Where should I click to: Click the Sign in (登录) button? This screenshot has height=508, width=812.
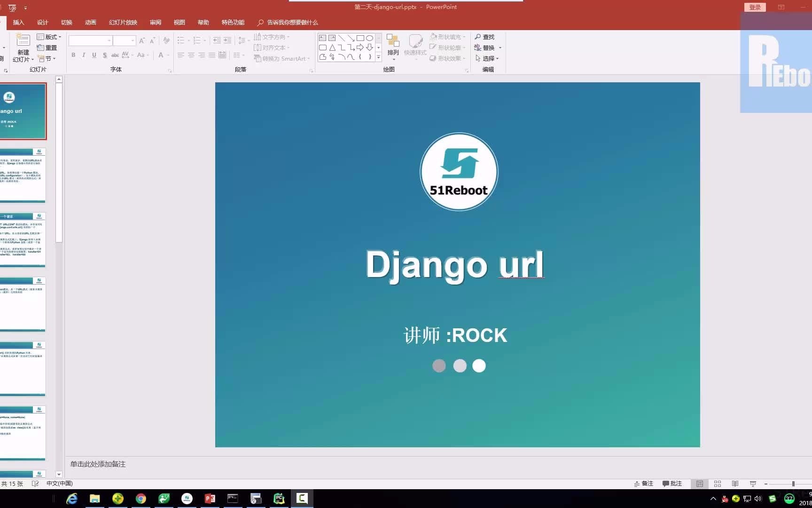755,7
